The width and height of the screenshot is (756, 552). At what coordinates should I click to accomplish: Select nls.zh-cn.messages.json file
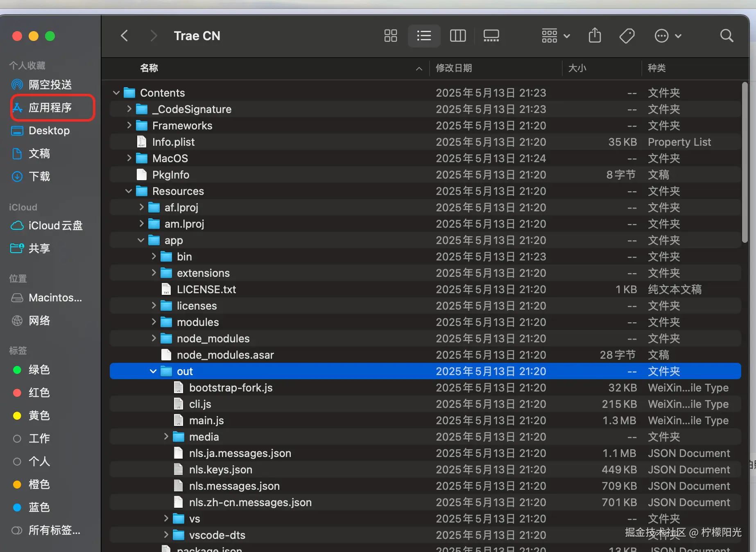[426, 502]
